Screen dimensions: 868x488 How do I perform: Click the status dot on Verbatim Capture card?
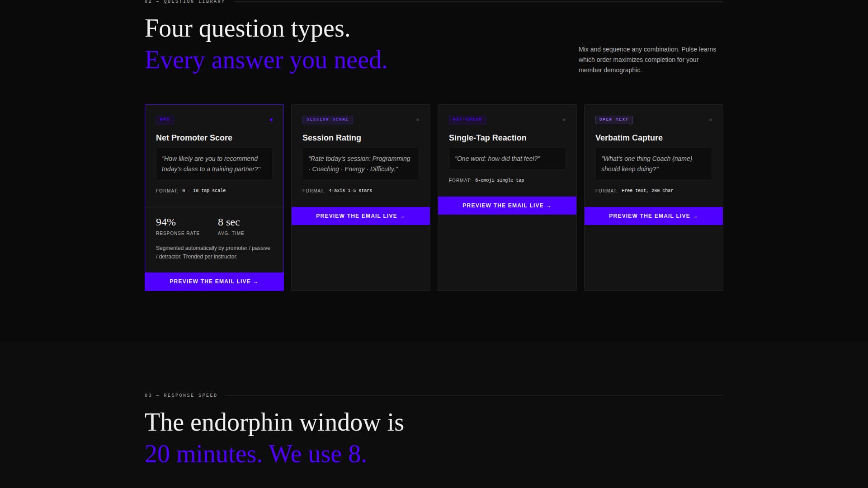point(711,120)
